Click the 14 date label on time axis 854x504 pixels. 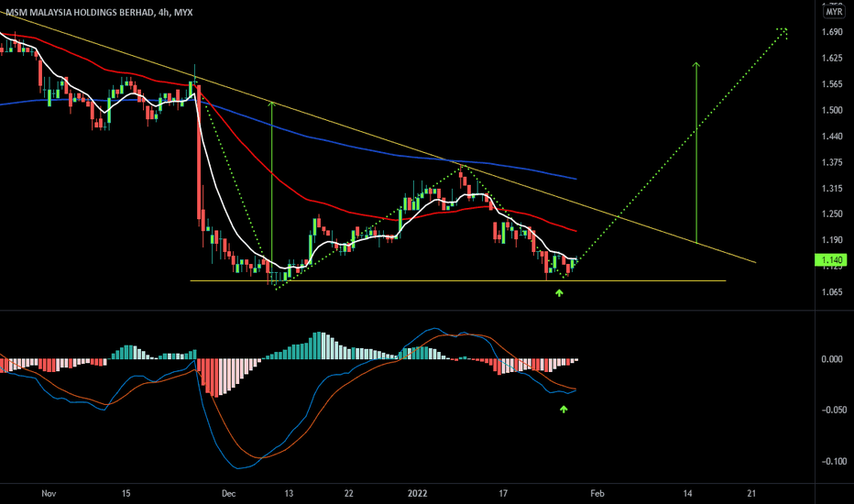pos(687,494)
